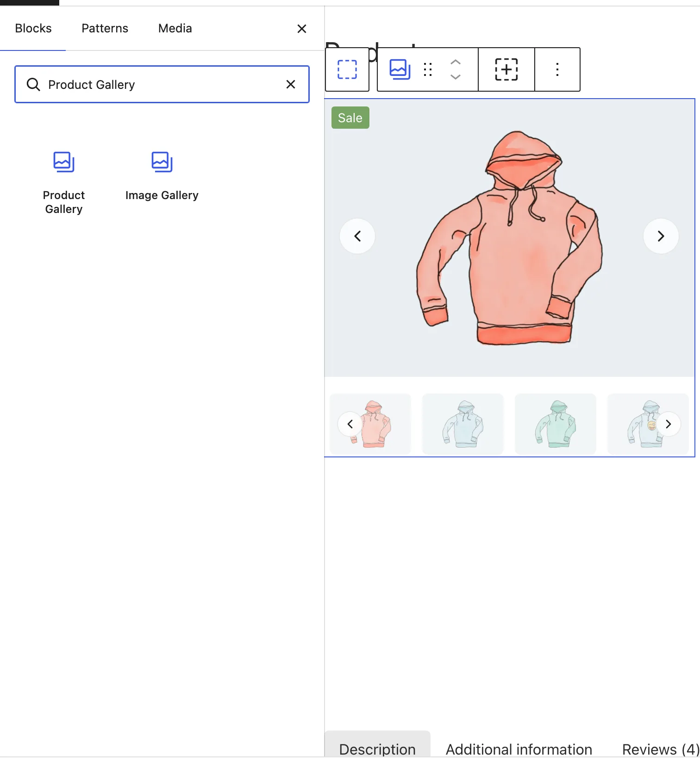Insert the Image Gallery block
This screenshot has height=762, width=700.
point(162,176)
